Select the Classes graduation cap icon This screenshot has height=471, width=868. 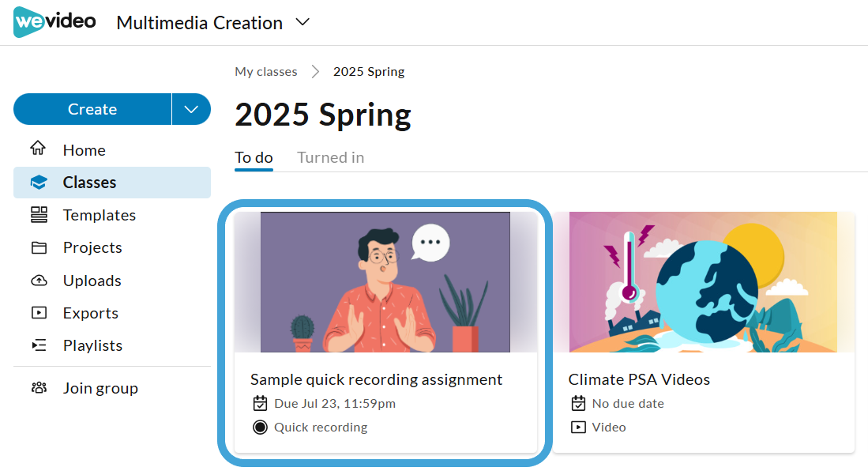(x=39, y=183)
